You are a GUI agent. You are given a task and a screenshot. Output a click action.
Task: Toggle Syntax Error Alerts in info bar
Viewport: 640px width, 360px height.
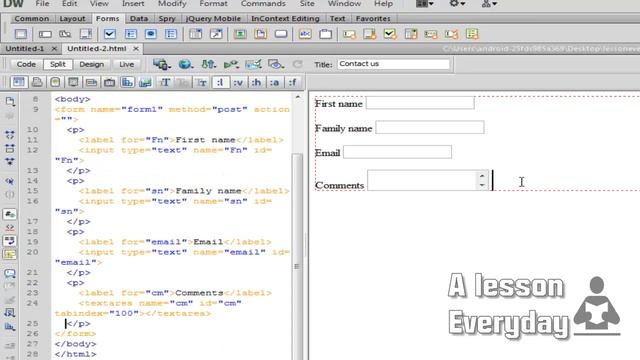(x=10, y=254)
